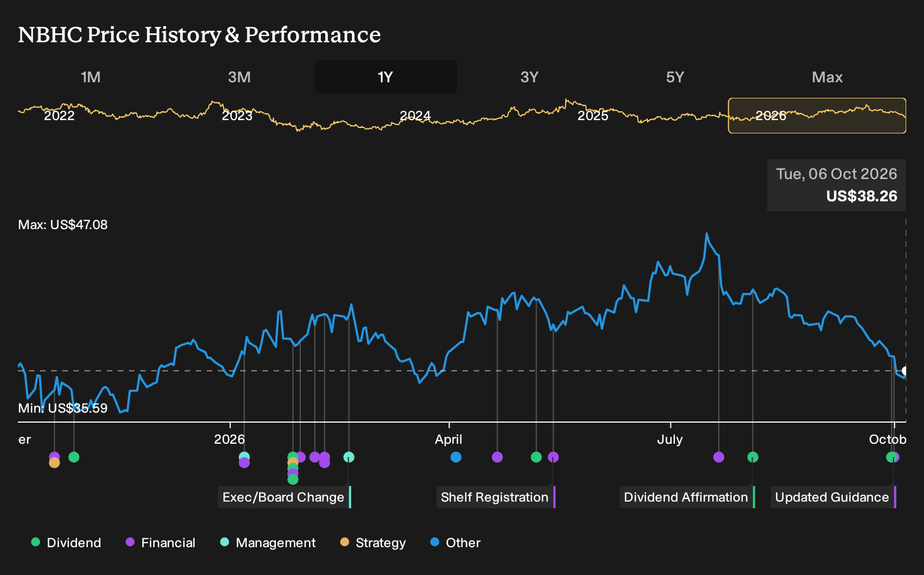
Task: Click the orange Strategy marker at chart's left edge
Action: click(x=54, y=463)
